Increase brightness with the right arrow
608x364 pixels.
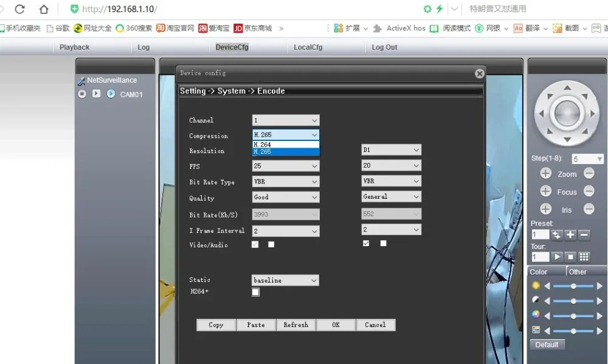point(599,286)
